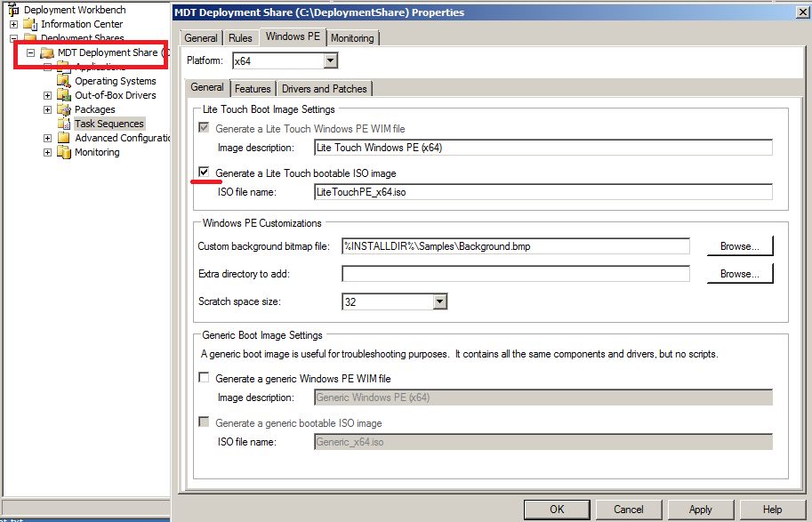This screenshot has height=522, width=812.
Task: Uncheck Generate a Lite Touch bootable ISO image
Action: click(204, 172)
